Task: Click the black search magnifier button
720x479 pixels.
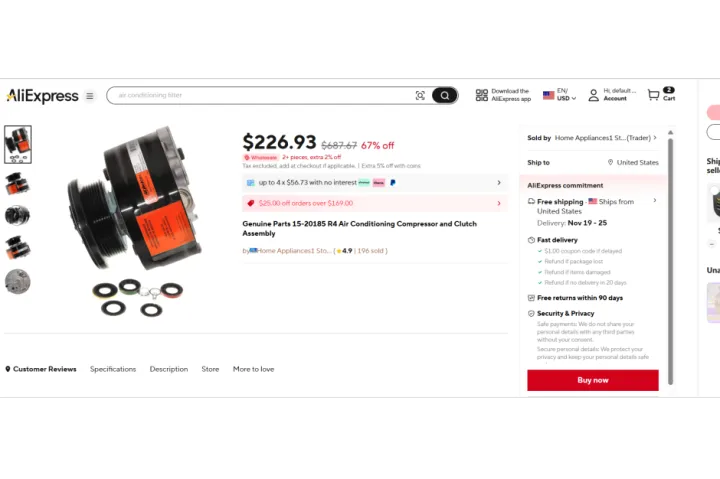Action: click(444, 96)
